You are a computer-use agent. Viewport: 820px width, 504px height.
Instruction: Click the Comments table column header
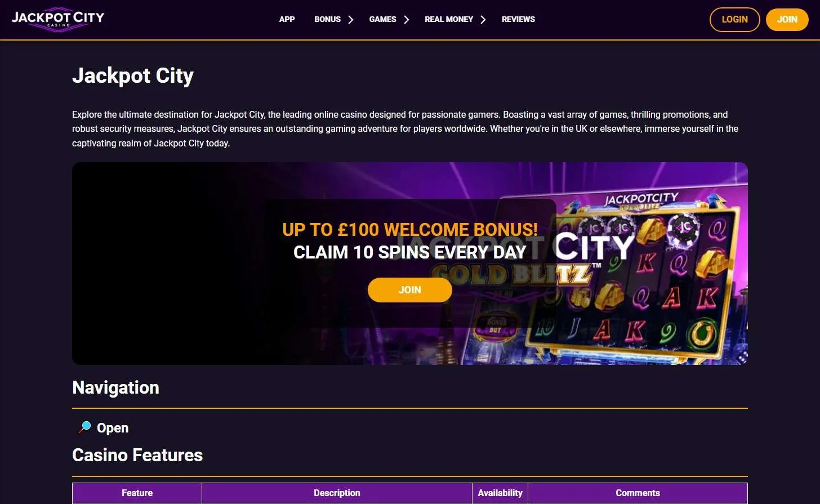point(638,493)
